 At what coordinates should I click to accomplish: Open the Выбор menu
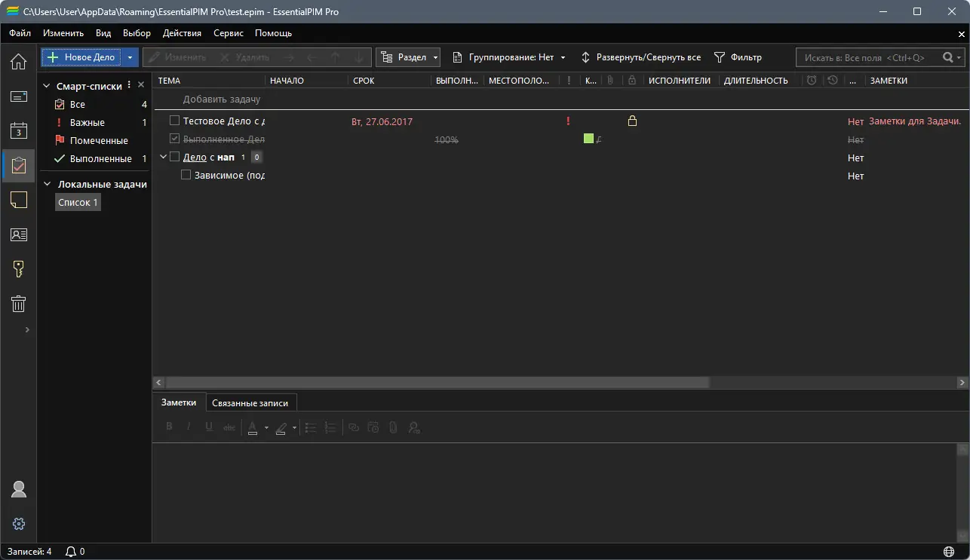point(137,33)
